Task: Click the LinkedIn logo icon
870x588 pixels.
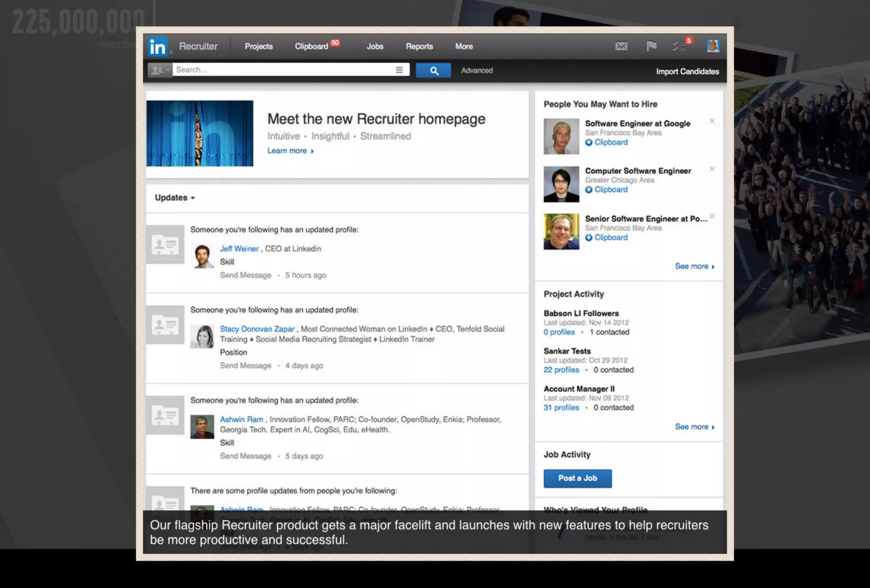Action: 158,46
